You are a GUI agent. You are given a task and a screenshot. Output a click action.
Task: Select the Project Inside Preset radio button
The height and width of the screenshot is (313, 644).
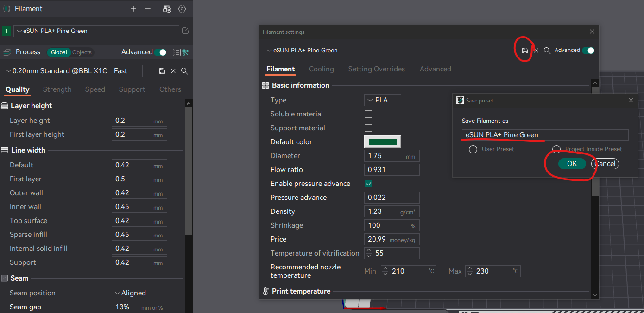coord(556,149)
